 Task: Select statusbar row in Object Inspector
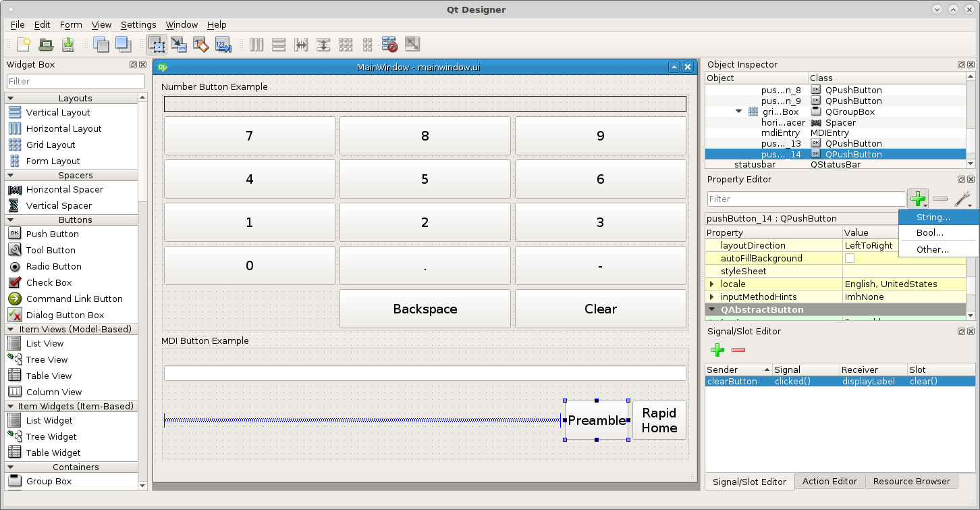(836, 164)
